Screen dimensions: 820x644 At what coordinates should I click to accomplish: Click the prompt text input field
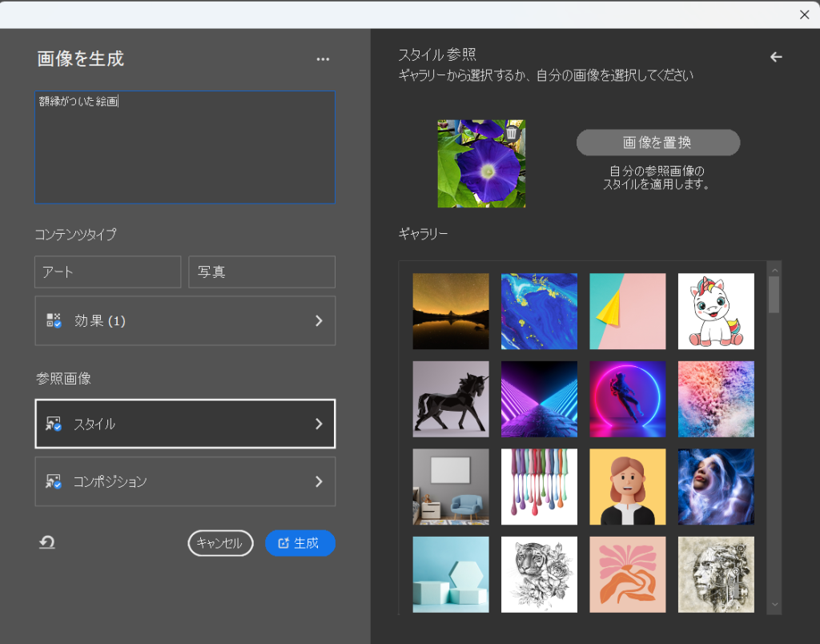click(184, 148)
